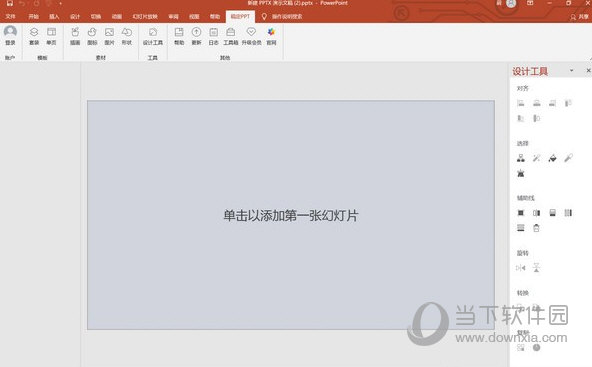592x367 pixels.
Task: Open the 形状 shapes material icon
Action: [x=127, y=36]
